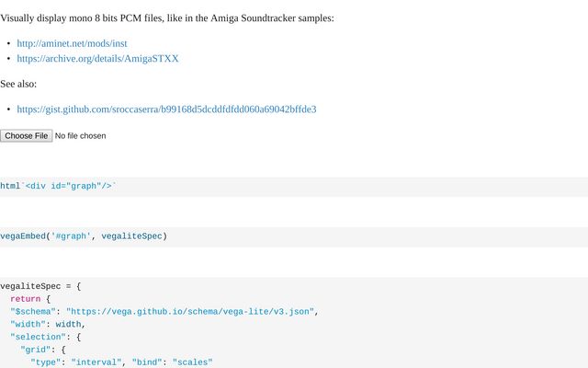
Task: Follow the gist.github.com sroccaserra link
Action: (x=166, y=109)
